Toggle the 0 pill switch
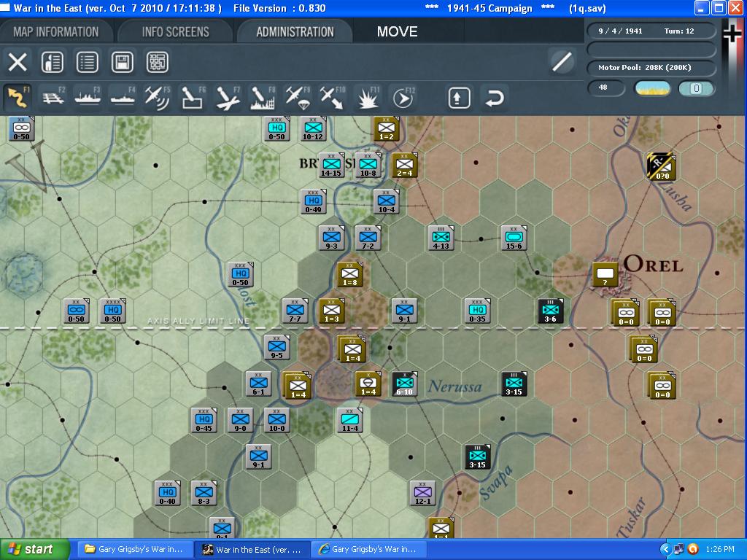This screenshot has height=560, width=747. coord(696,88)
